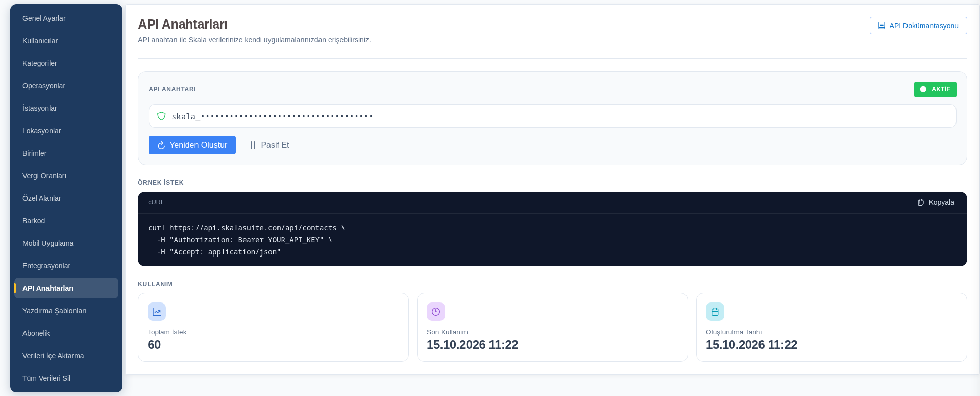Deactivate the key with Pasif Et
This screenshot has width=980, height=396.
point(269,145)
